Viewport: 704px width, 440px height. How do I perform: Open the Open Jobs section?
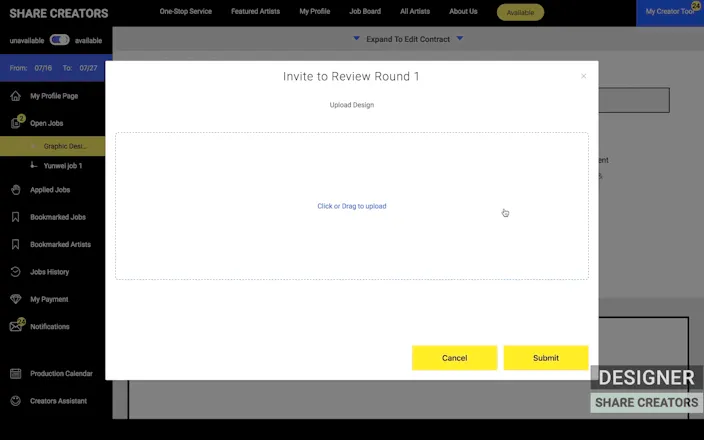(46, 123)
